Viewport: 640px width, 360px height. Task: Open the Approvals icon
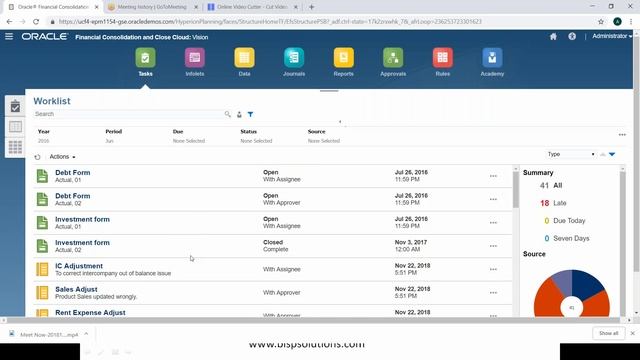pos(393,58)
